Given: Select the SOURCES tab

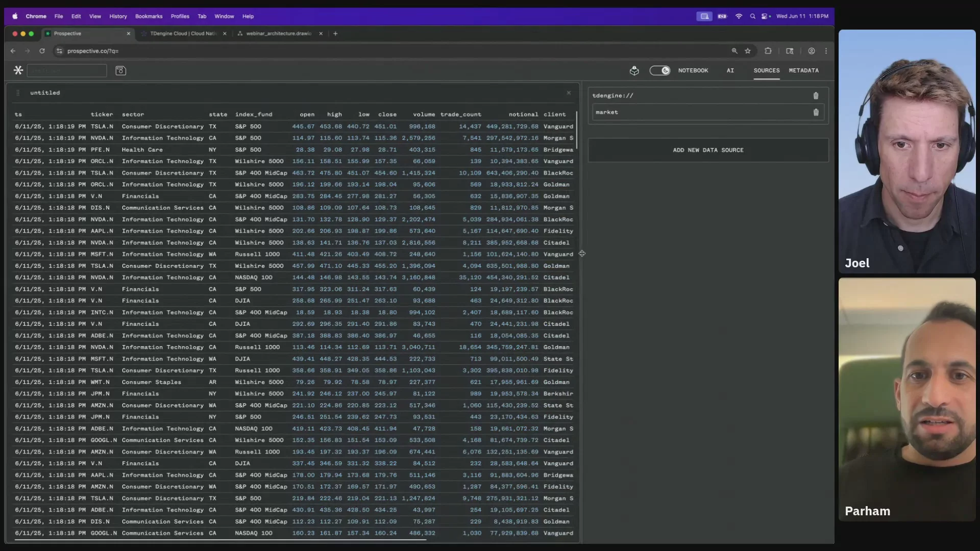Looking at the screenshot, I should pyautogui.click(x=767, y=70).
